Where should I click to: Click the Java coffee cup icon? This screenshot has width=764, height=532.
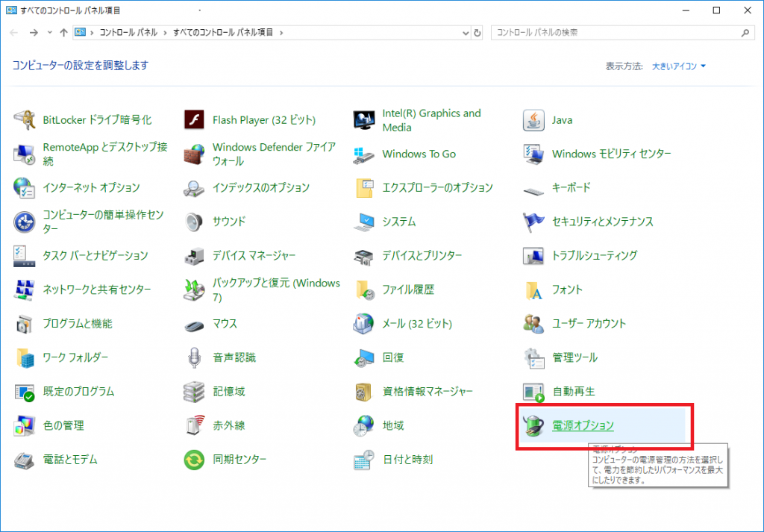[533, 120]
